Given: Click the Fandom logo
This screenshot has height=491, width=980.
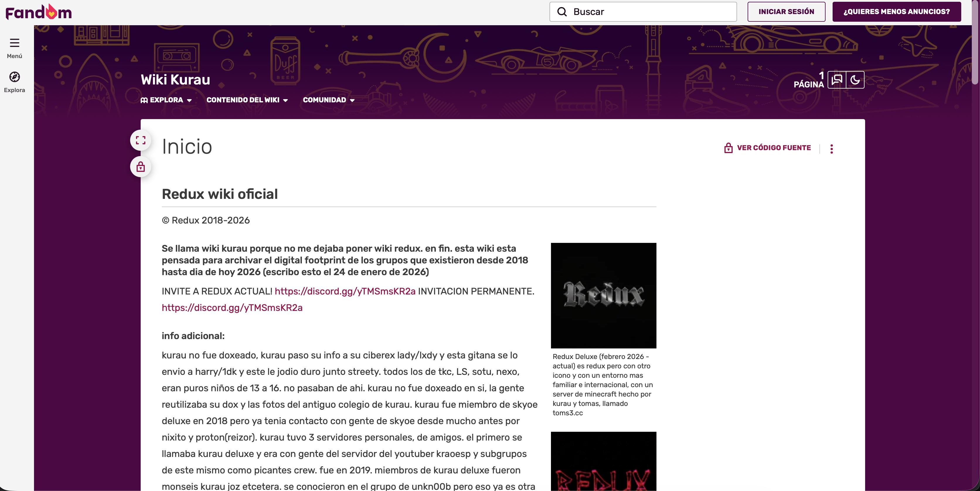Looking at the screenshot, I should point(38,12).
